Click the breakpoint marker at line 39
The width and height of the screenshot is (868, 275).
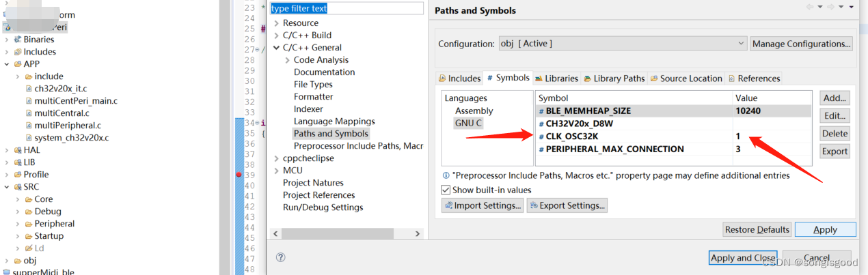[x=239, y=175]
